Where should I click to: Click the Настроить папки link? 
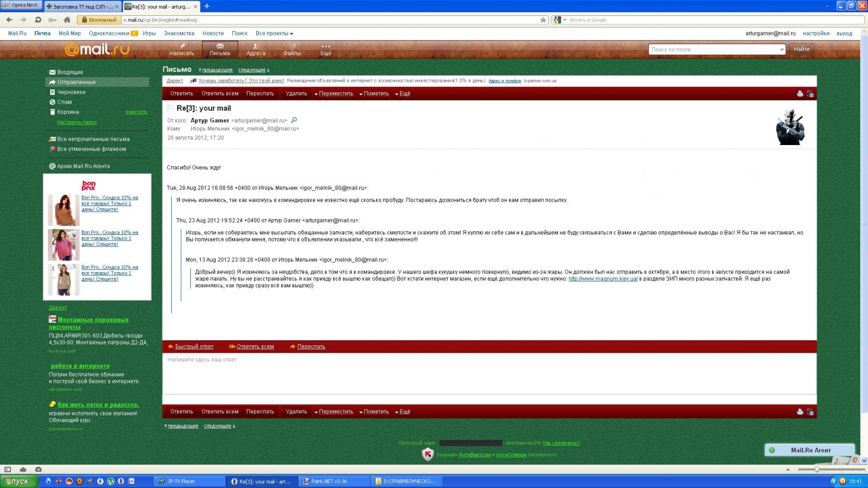(77, 122)
